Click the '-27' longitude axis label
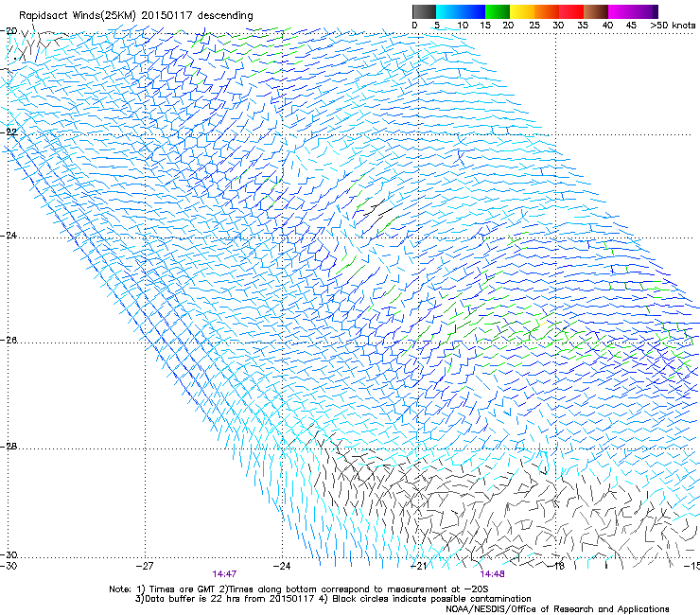The width and height of the screenshot is (700, 615). click(x=145, y=566)
